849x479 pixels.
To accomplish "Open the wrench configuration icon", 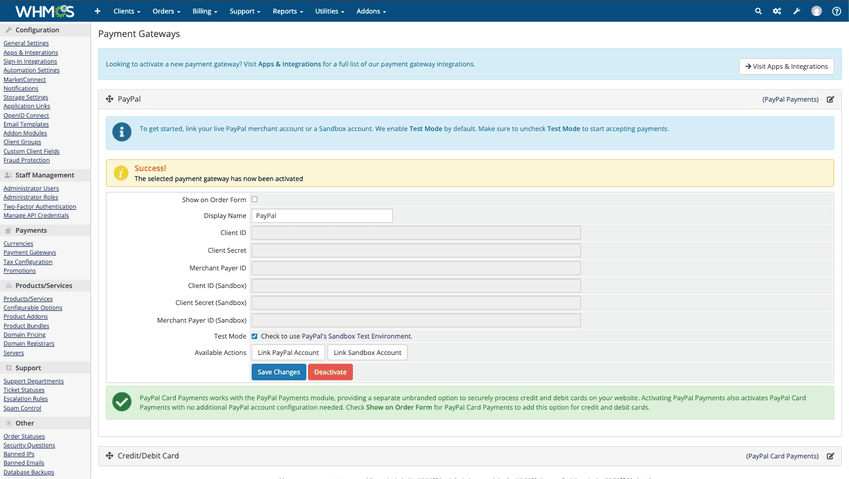I will (x=797, y=11).
